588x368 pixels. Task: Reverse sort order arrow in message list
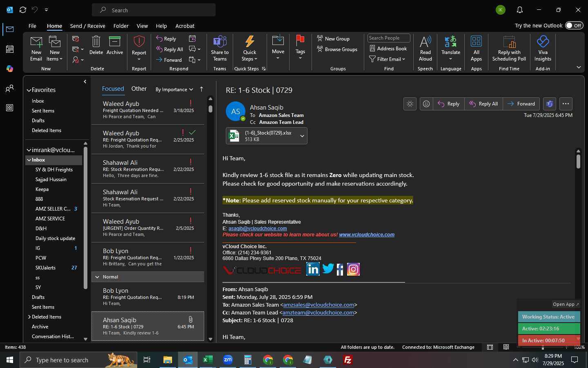[201, 89]
